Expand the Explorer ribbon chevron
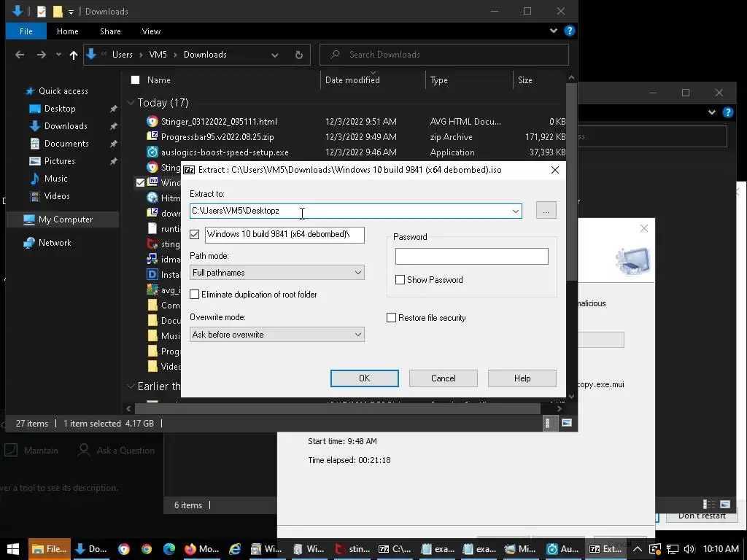 pos(554,31)
